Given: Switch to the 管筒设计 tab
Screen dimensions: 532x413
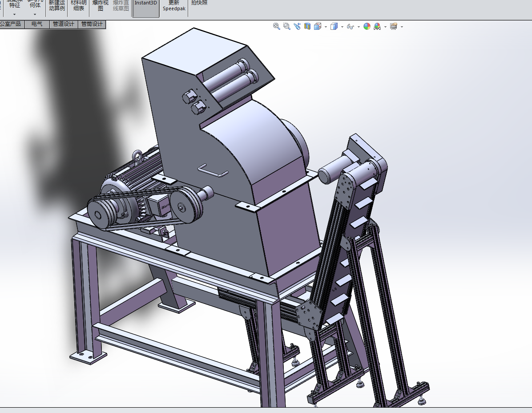Looking at the screenshot, I should [92, 24].
